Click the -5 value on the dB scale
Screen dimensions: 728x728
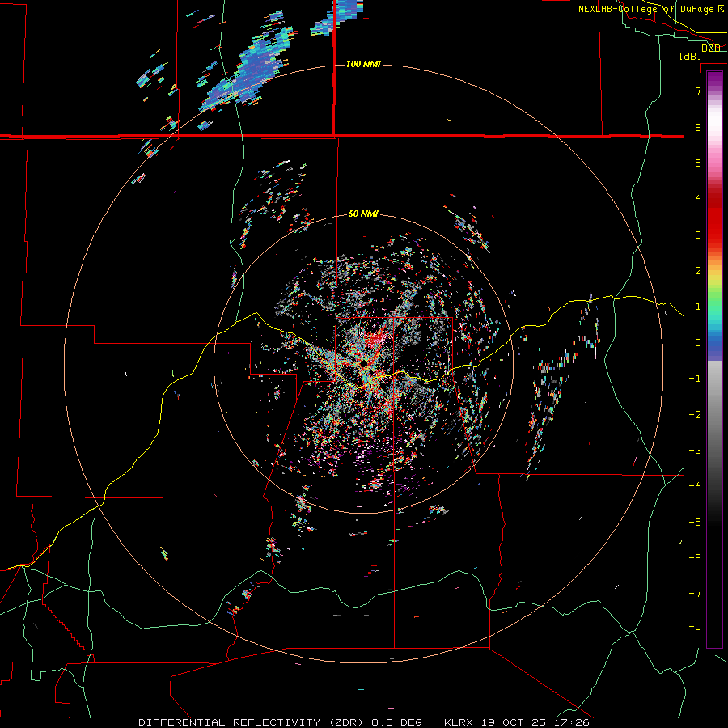[695, 523]
